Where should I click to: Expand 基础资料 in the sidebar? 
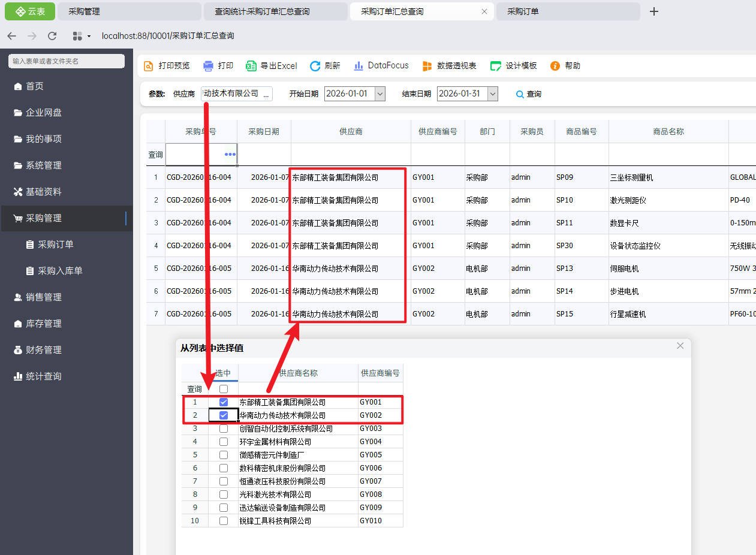coord(67,192)
